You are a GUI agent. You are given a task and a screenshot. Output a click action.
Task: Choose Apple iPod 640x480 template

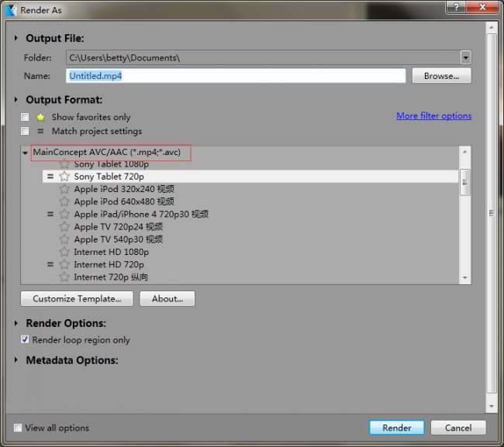124,201
